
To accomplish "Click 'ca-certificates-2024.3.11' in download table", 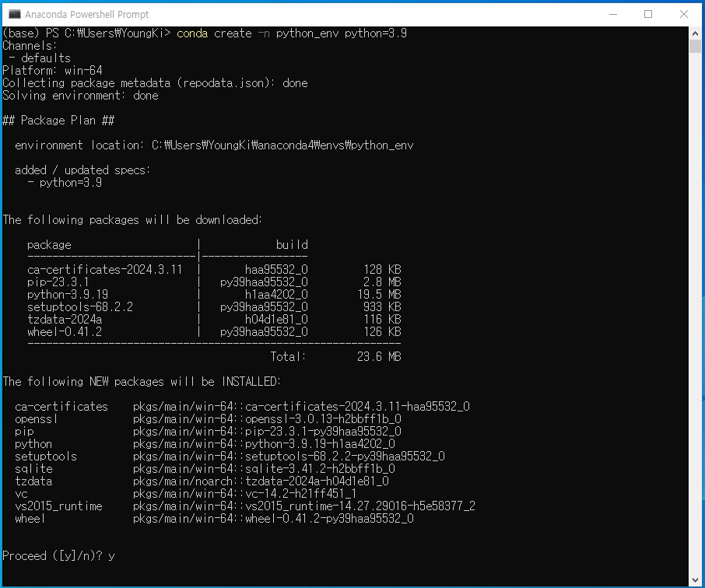I will [x=104, y=270].
